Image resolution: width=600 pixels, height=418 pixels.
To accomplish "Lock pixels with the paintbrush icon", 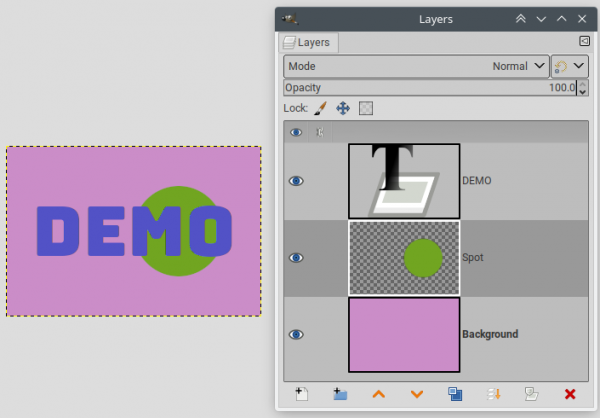I will pos(321,108).
